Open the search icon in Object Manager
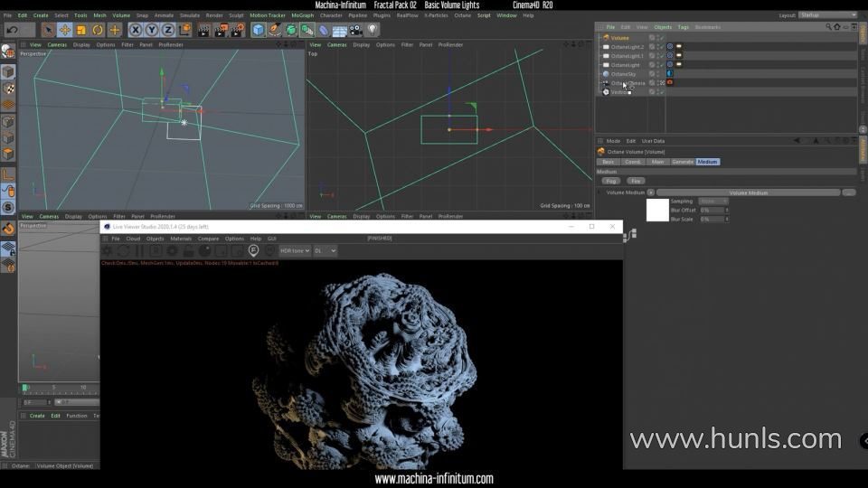This screenshot has height=488, width=868. [x=829, y=27]
